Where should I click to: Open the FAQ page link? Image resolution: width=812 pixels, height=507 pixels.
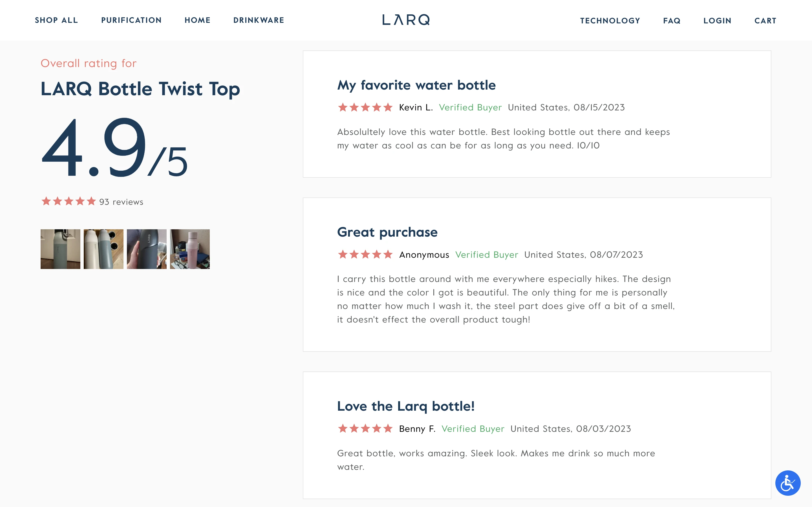point(672,21)
